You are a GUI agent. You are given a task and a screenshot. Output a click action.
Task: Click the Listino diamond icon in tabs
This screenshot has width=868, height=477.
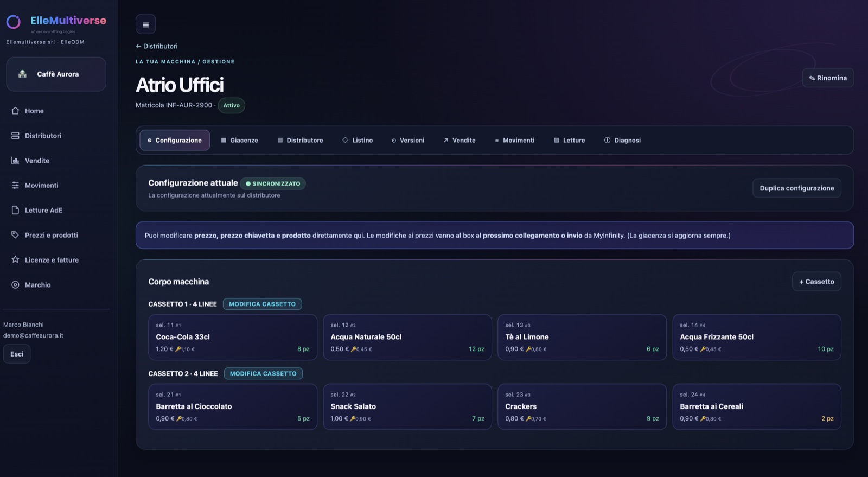(x=345, y=140)
